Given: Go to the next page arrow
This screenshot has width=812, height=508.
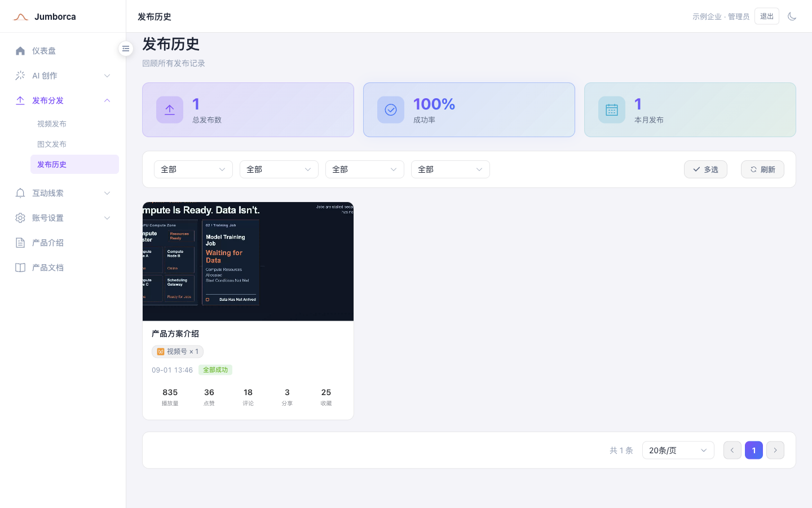Looking at the screenshot, I should (775, 450).
